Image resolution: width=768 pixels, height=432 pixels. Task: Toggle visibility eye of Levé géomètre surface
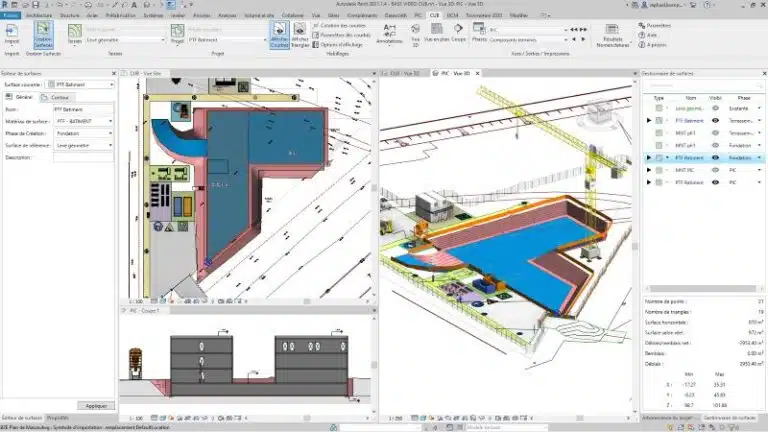pyautogui.click(x=715, y=108)
